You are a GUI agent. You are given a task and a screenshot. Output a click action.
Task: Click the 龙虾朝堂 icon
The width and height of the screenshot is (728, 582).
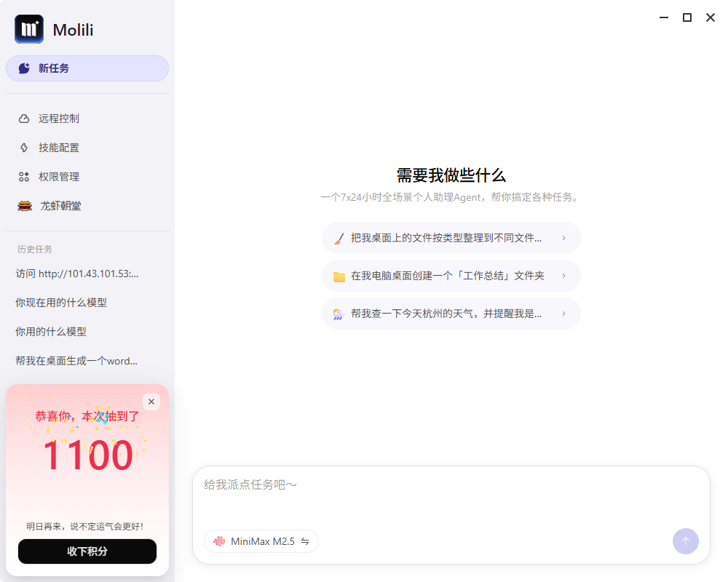tap(25, 206)
